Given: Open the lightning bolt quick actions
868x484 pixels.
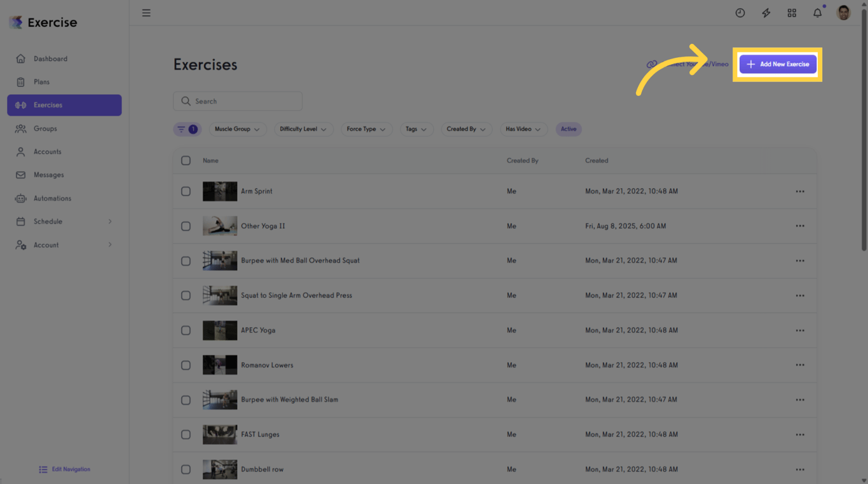Looking at the screenshot, I should [766, 13].
